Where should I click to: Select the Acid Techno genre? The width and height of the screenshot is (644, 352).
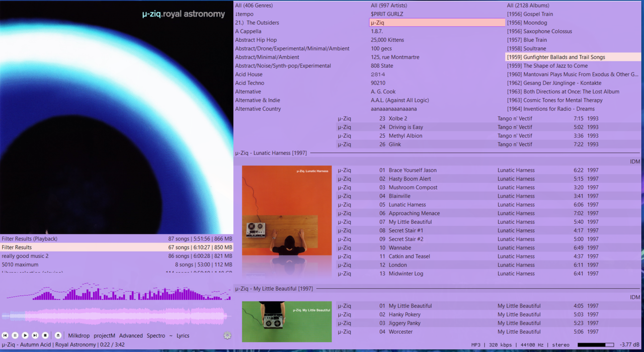click(301, 83)
